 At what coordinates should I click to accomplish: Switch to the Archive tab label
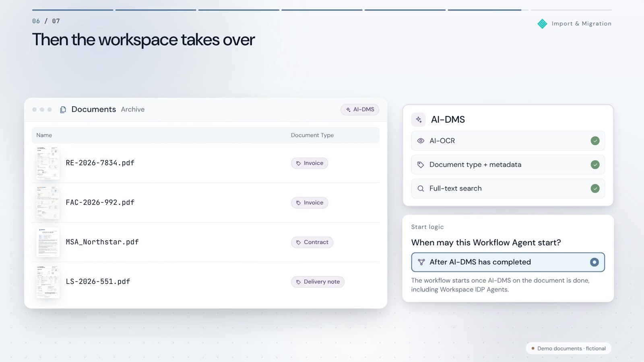pyautogui.click(x=132, y=109)
